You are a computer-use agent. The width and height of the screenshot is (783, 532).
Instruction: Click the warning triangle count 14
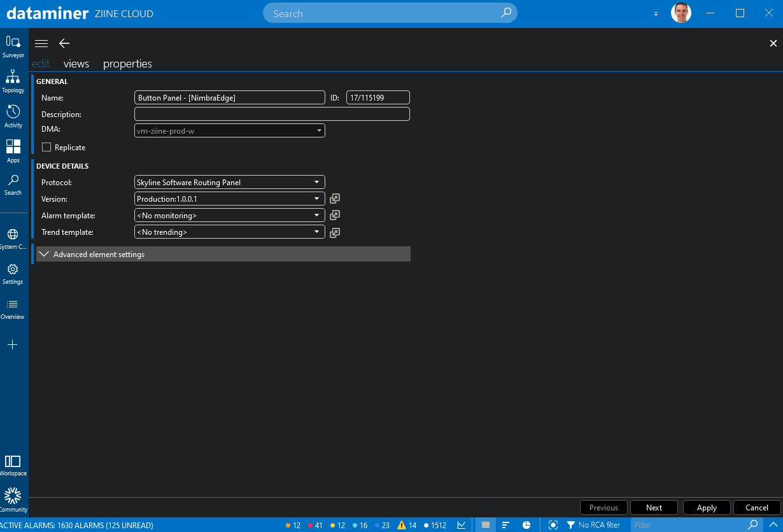click(407, 525)
